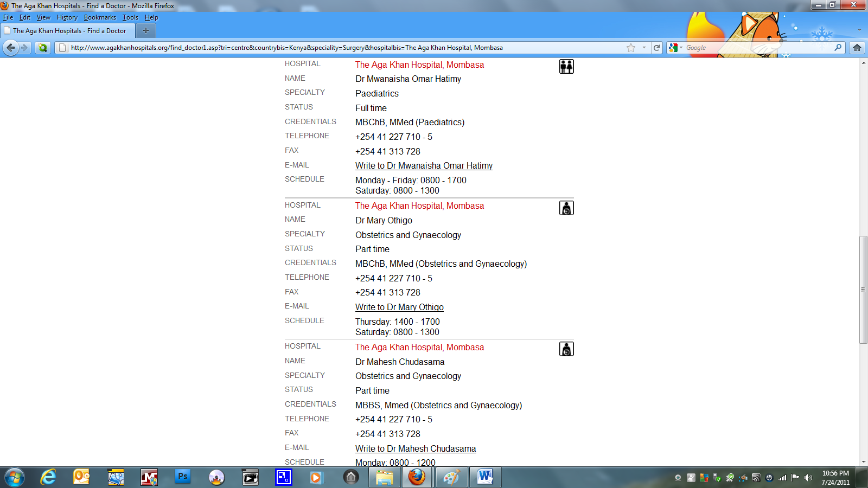Click 'Write to Dr Mary Othigo' link
The image size is (868, 488).
(x=399, y=307)
